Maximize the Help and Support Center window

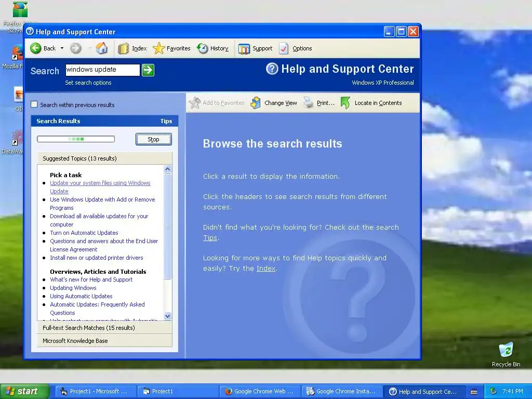coord(401,32)
